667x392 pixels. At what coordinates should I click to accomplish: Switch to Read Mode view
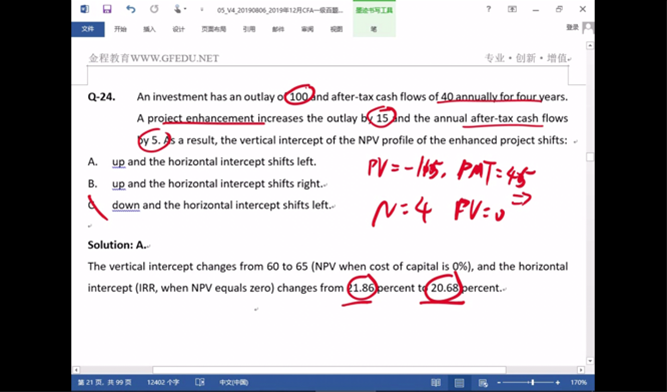pyautogui.click(x=436, y=382)
